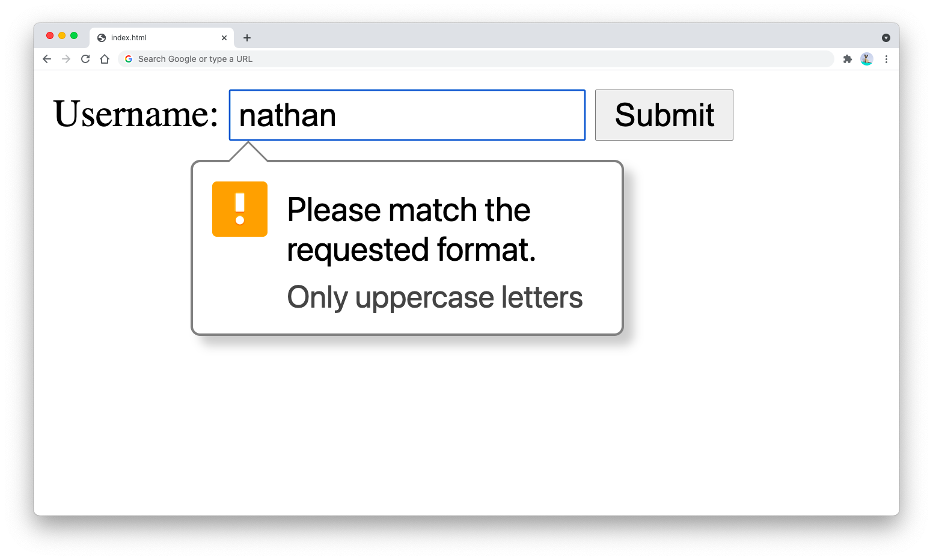The width and height of the screenshot is (933, 560).
Task: Click the 'Only uppercase letters' hint text
Action: pyautogui.click(x=435, y=297)
